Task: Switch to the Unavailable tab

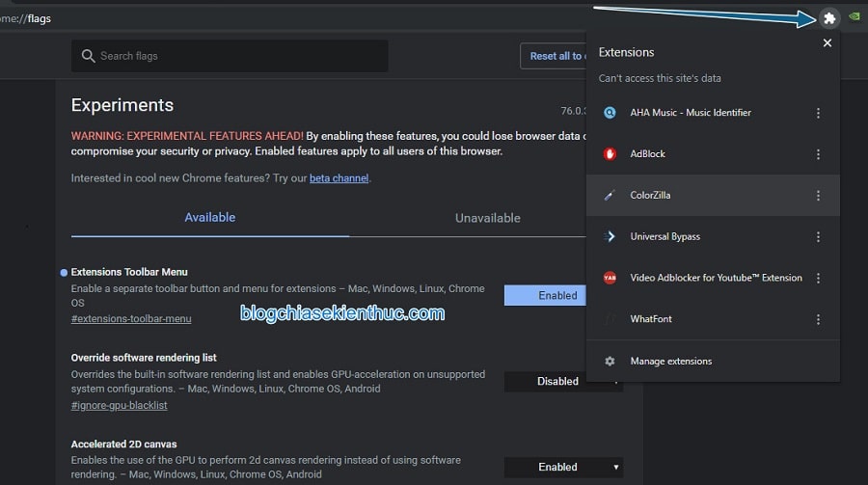Action: click(x=488, y=218)
